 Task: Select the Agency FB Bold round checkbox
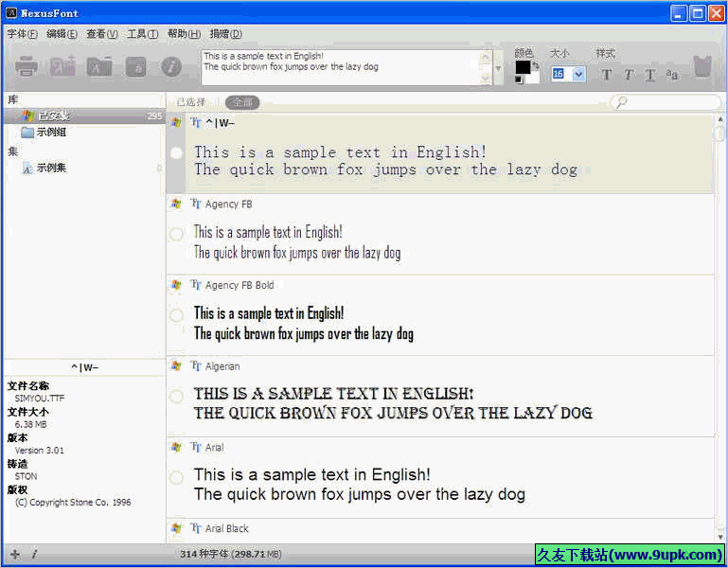[x=176, y=315]
